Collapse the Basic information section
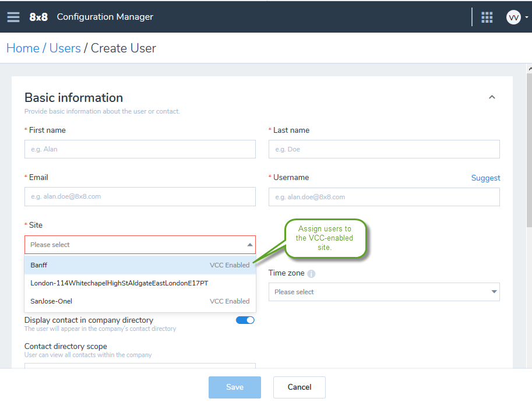Viewport: 532px width, 402px height. pyautogui.click(x=492, y=97)
